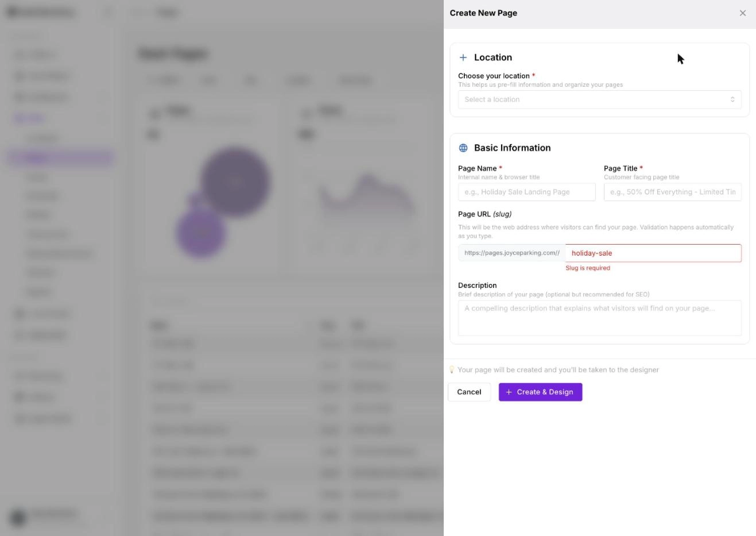The image size is (756, 536).
Task: Expand location selector via up-down chevron
Action: pyautogui.click(x=732, y=99)
